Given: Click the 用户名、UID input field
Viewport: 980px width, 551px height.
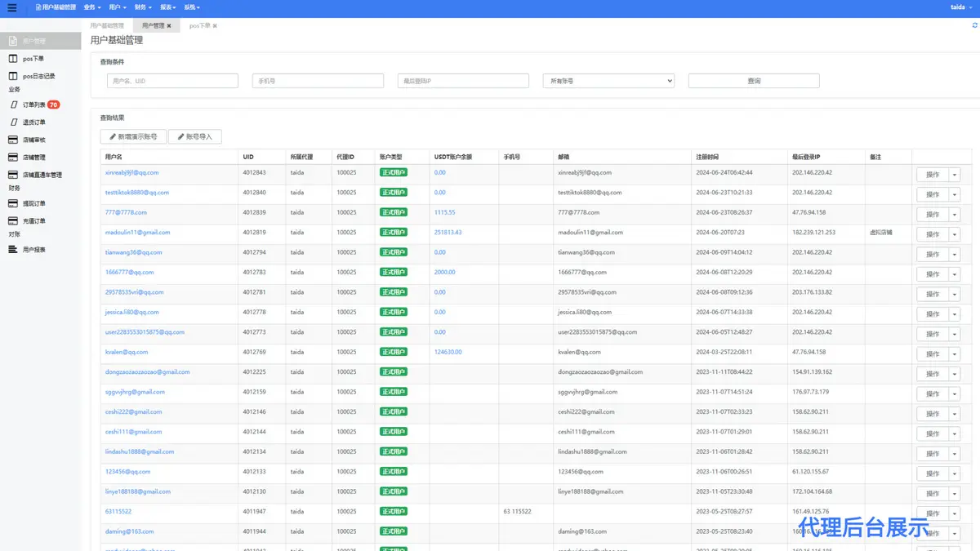Looking at the screenshot, I should click(172, 81).
